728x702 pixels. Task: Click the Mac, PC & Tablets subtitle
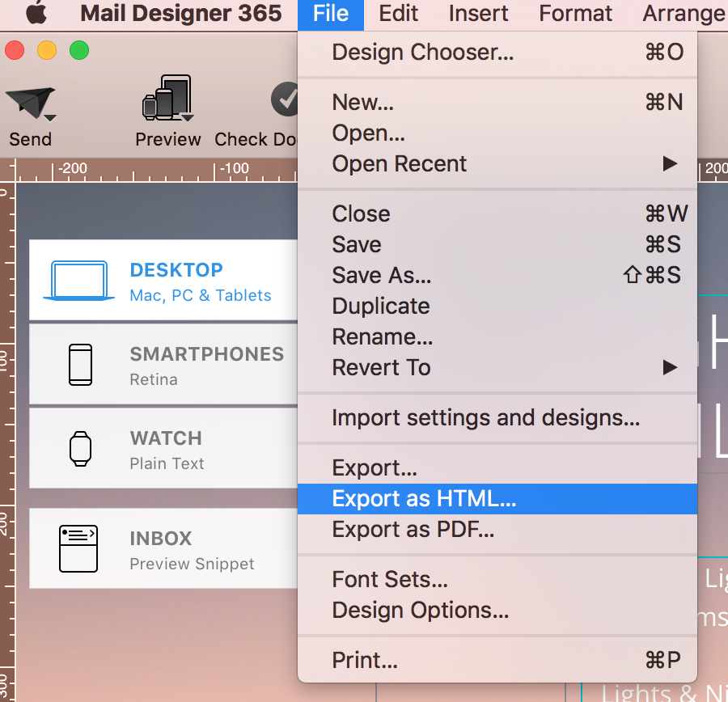201,296
